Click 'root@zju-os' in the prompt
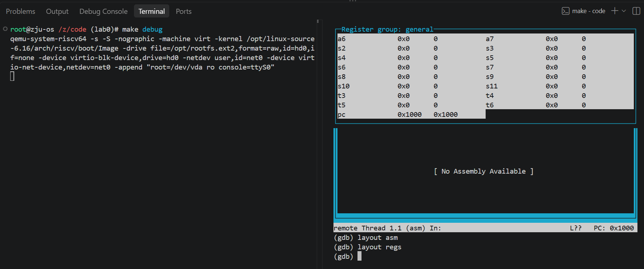Viewport: 644px width, 269px height. [x=32, y=29]
